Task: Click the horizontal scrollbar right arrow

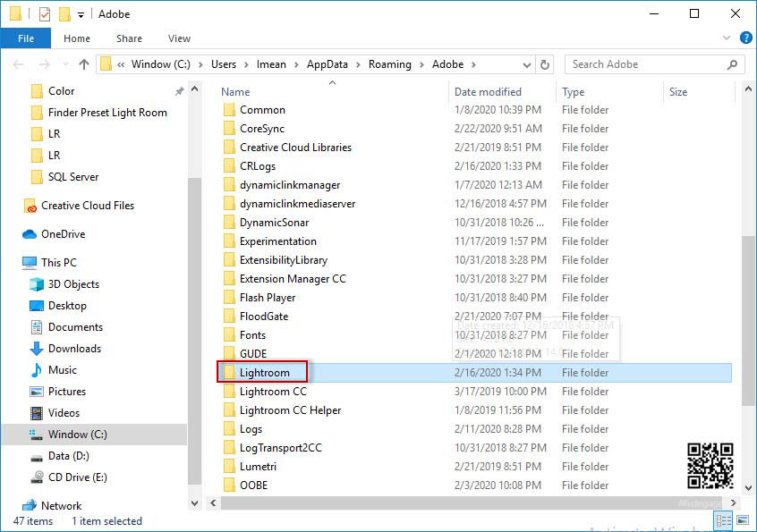Action: point(734,503)
